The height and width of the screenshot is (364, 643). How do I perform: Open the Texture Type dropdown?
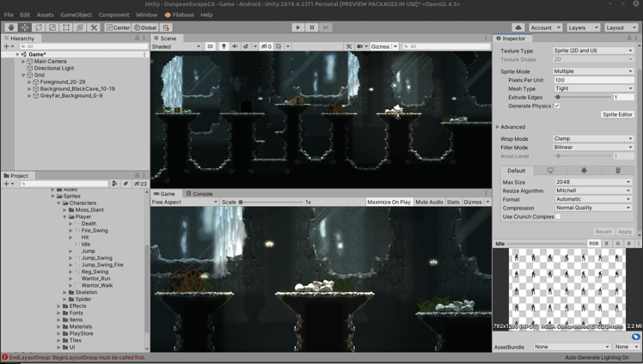coord(593,51)
